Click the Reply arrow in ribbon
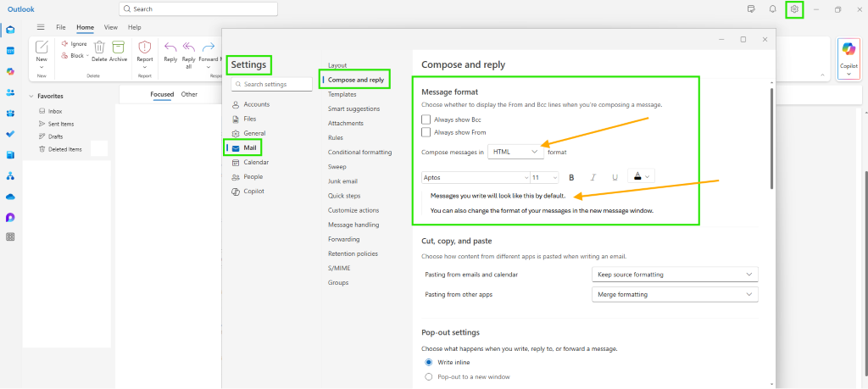The height and width of the screenshot is (389, 868). point(170,47)
